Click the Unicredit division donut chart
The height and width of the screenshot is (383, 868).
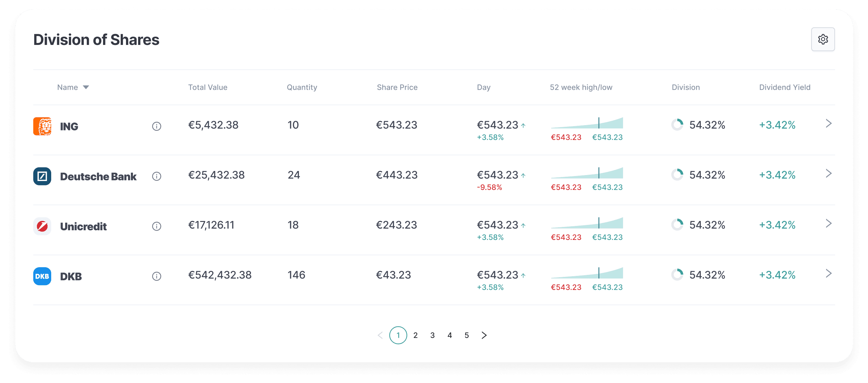(x=677, y=225)
